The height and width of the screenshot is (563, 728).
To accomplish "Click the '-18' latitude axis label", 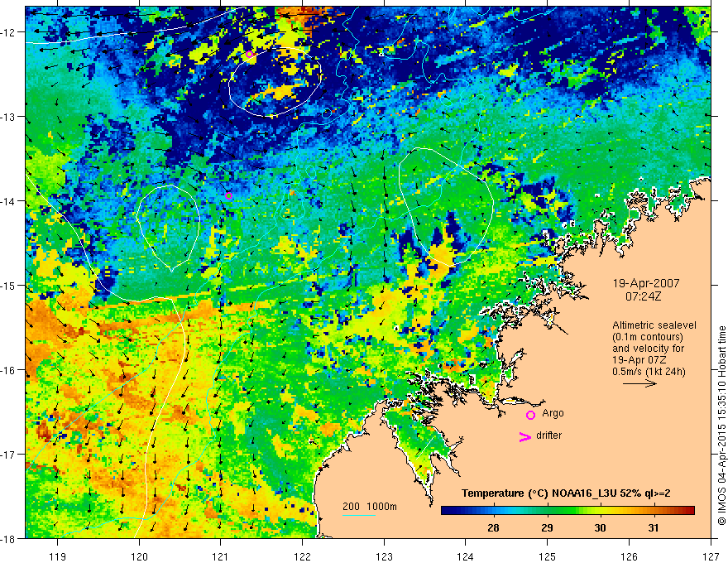I will (x=8, y=538).
